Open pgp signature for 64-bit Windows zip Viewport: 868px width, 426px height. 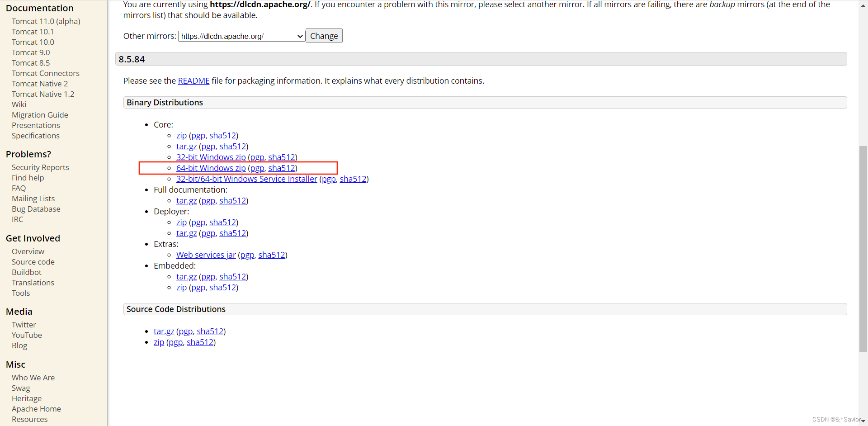click(x=257, y=168)
